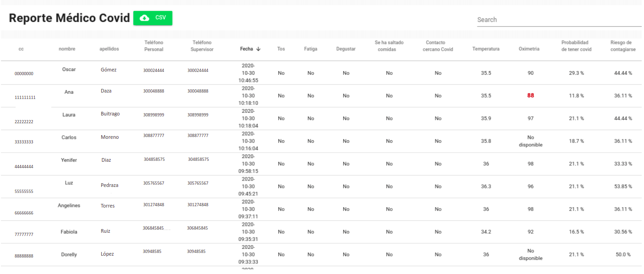The image size is (644, 274).
Task: Click Riesgo de contagiarse header
Action: [x=623, y=46]
